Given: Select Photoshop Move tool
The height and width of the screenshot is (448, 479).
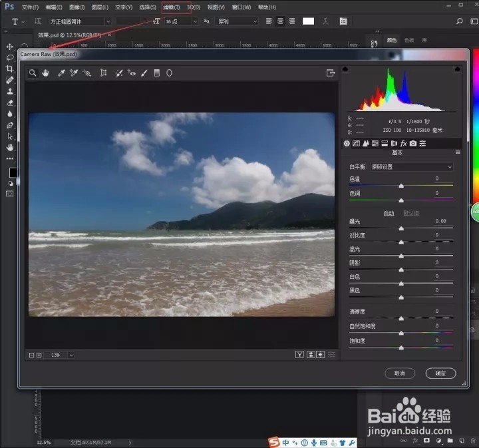Looking at the screenshot, I should [x=10, y=47].
